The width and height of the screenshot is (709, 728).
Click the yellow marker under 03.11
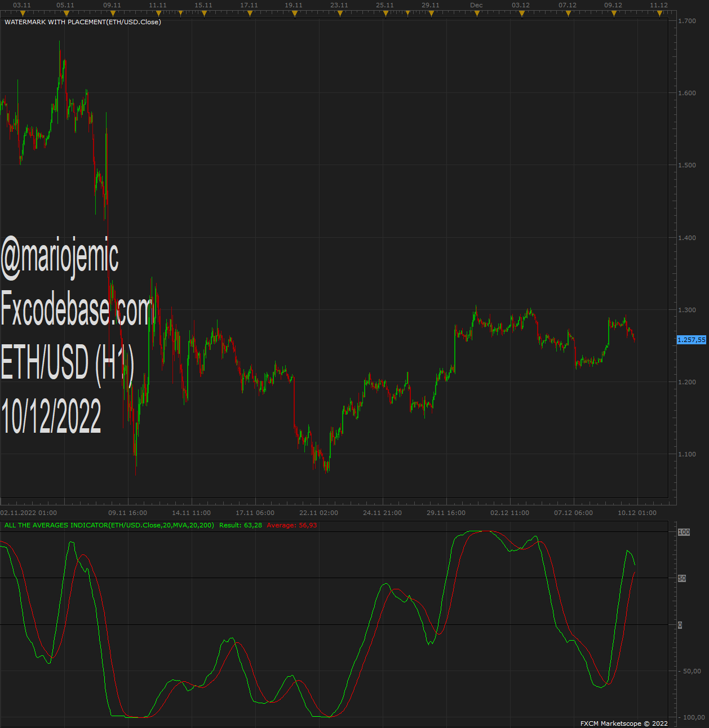pyautogui.click(x=23, y=14)
